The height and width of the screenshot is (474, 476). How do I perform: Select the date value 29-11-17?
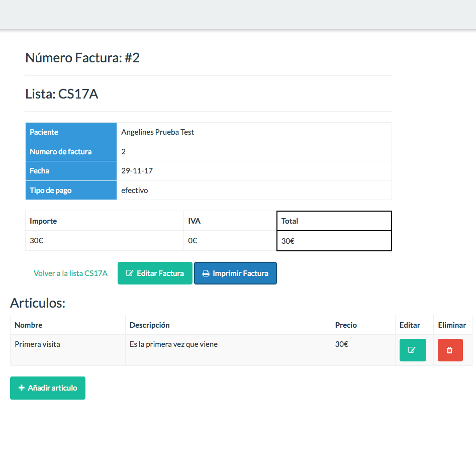point(137,171)
